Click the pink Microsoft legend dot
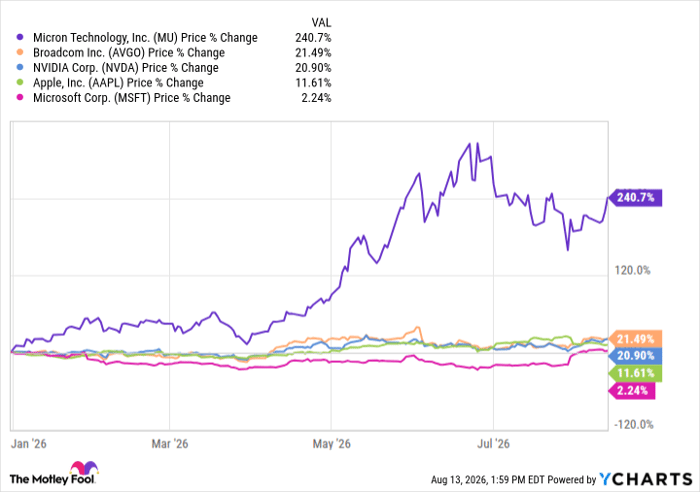The height and width of the screenshot is (492, 700). coord(20,98)
